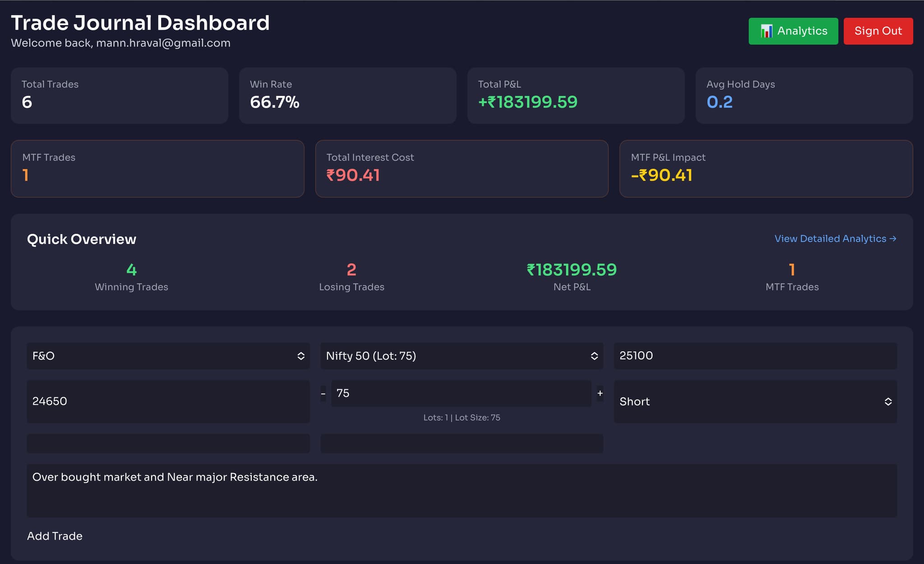Click the first empty field below 24650
The image size is (924, 564).
point(168,444)
